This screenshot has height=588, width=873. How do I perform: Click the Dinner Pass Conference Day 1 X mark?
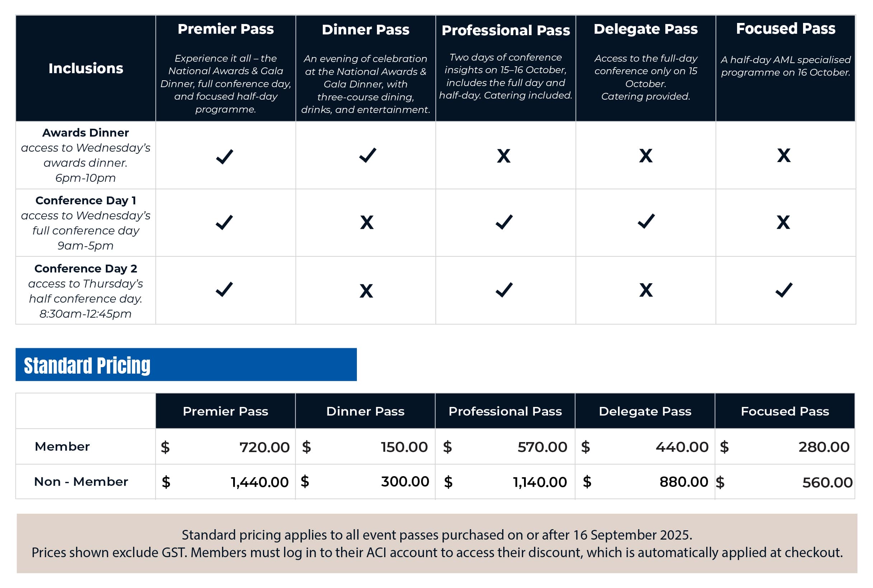click(367, 222)
